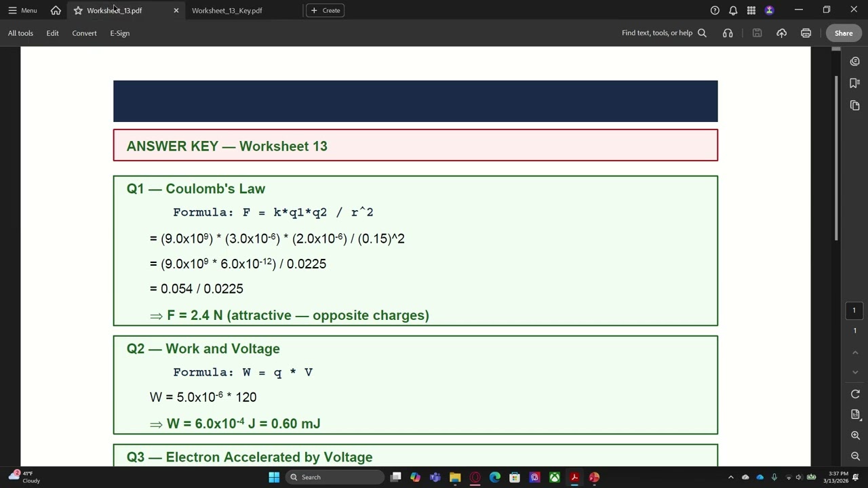Image resolution: width=868 pixels, height=488 pixels.
Task: Click the Formula: W = q * V line
Action: click(243, 372)
